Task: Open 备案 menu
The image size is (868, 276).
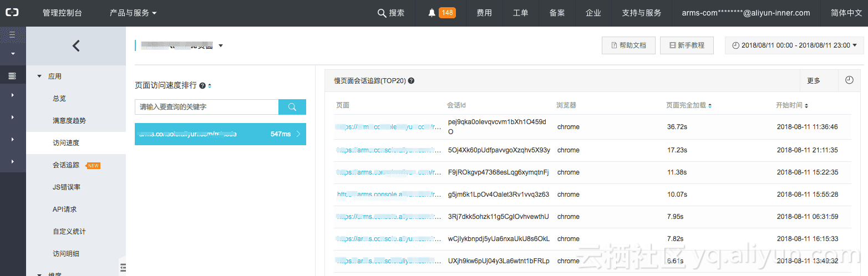Action: [557, 13]
